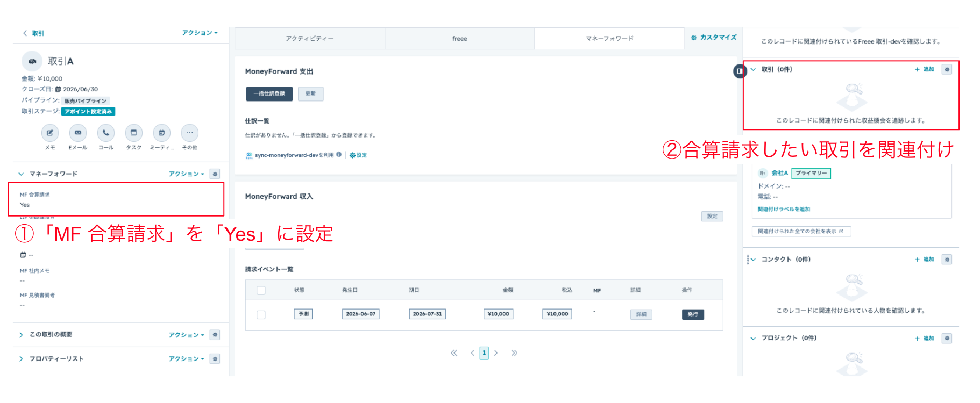Viewport: 980px width, 403px height.
Task: Select page 1 in pagination
Action: (x=484, y=353)
